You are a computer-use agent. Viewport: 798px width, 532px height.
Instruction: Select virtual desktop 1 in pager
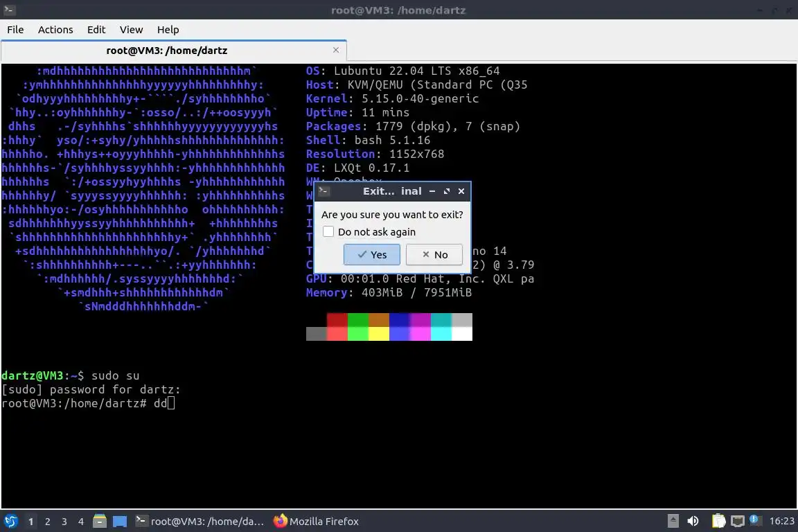point(31,522)
